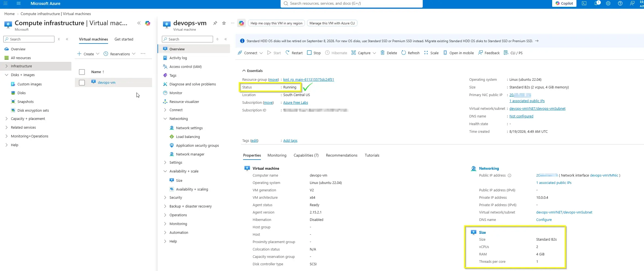Viewport: 644px width, 271px height.
Task: Add devops-vm to favorites star
Action: (x=224, y=23)
